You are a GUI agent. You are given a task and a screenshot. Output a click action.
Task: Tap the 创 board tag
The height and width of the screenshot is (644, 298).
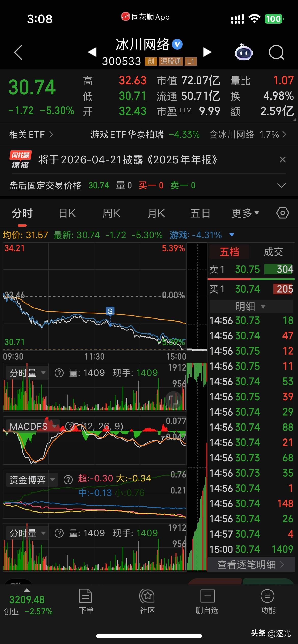(x=151, y=61)
